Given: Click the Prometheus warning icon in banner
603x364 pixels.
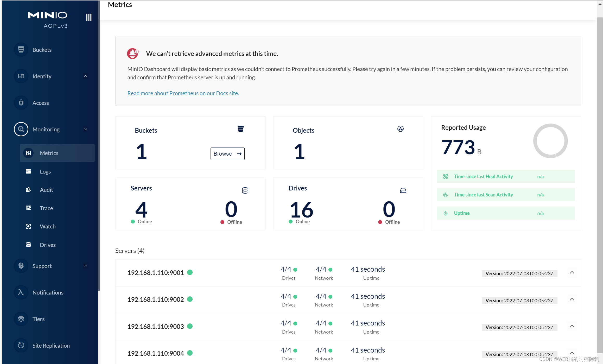Looking at the screenshot, I should 133,54.
